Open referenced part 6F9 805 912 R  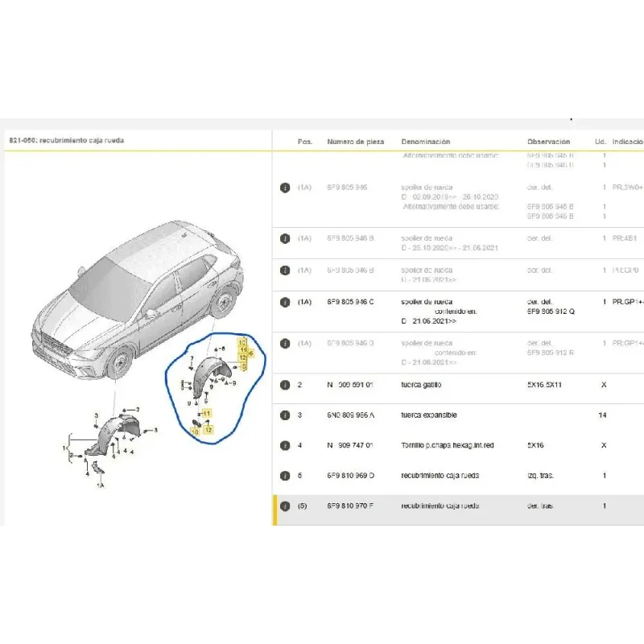[551, 353]
